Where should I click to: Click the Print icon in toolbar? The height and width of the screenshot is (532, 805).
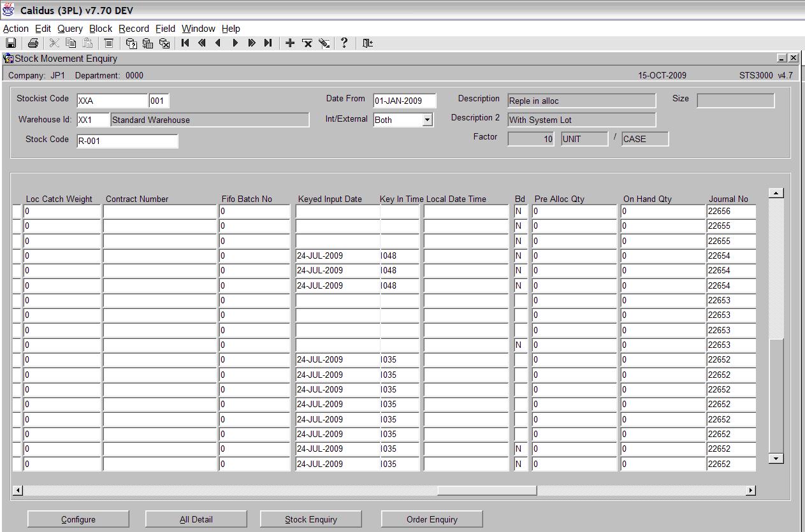[33, 43]
